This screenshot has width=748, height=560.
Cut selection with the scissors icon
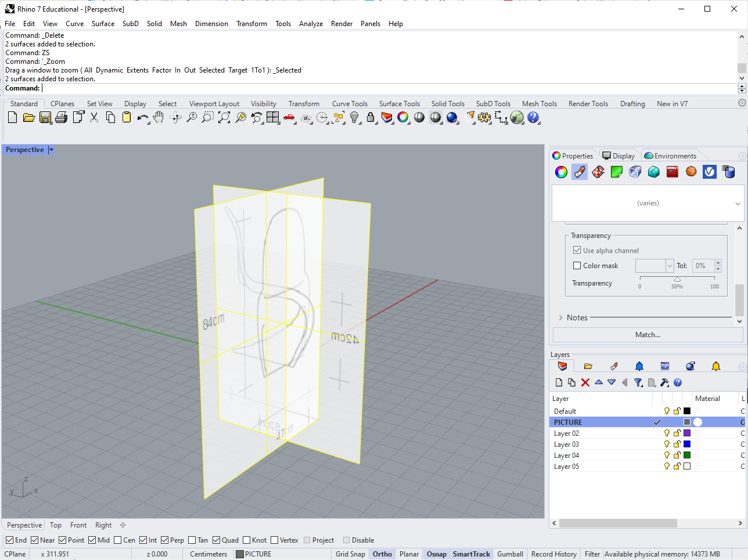[x=94, y=118]
